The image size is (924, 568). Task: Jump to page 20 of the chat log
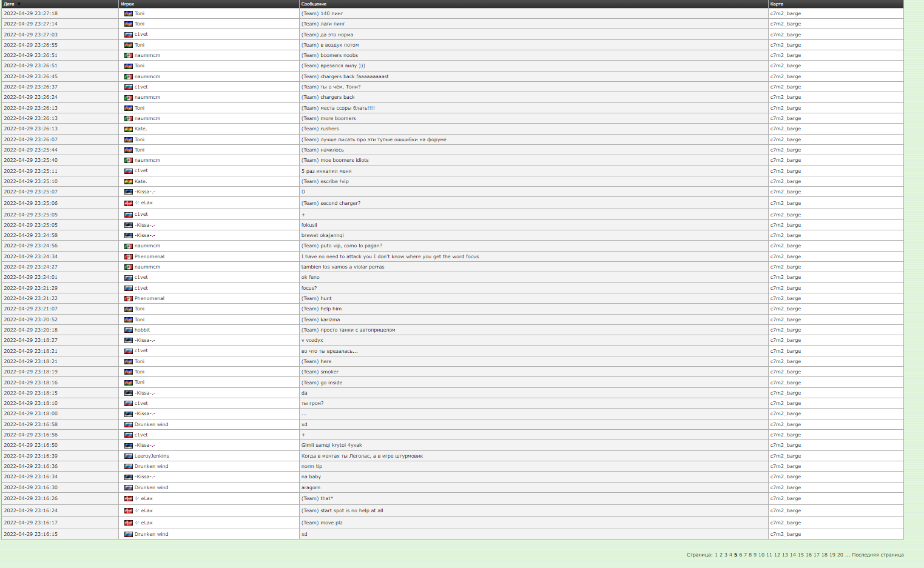(x=840, y=555)
